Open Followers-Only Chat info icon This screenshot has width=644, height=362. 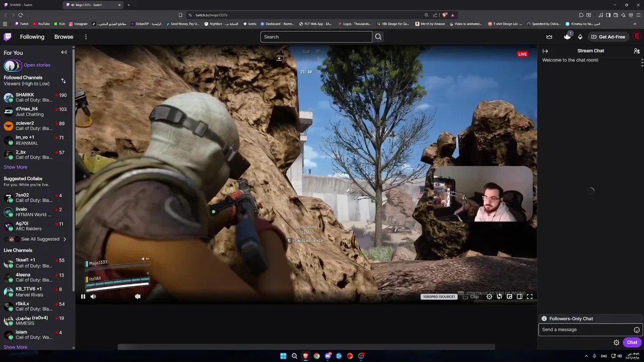(544, 319)
